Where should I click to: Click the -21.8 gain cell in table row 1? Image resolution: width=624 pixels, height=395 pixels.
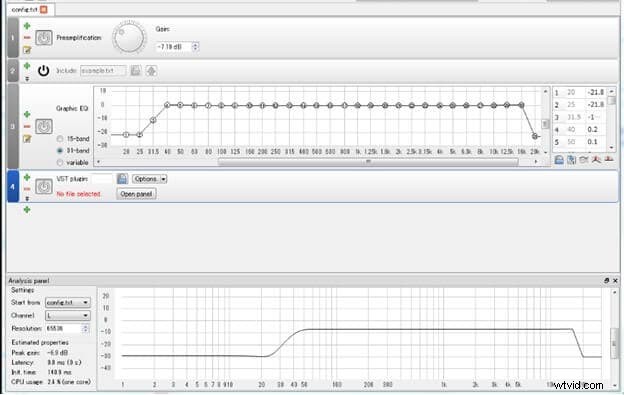pyautogui.click(x=596, y=92)
